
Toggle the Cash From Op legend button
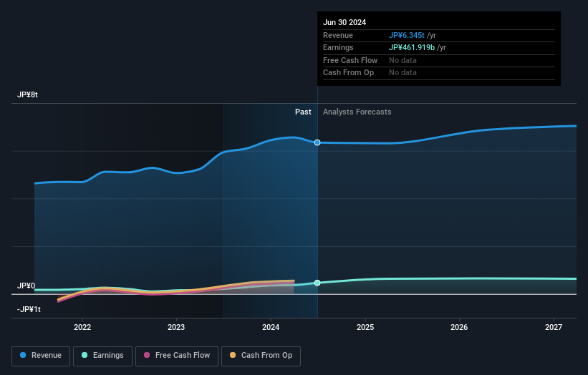pyautogui.click(x=261, y=356)
